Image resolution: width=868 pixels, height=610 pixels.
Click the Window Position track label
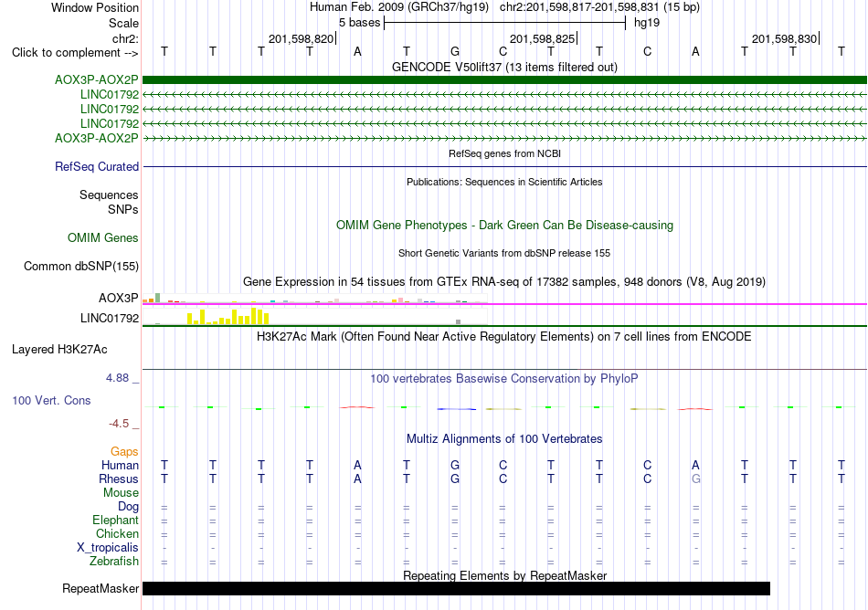click(x=95, y=7)
